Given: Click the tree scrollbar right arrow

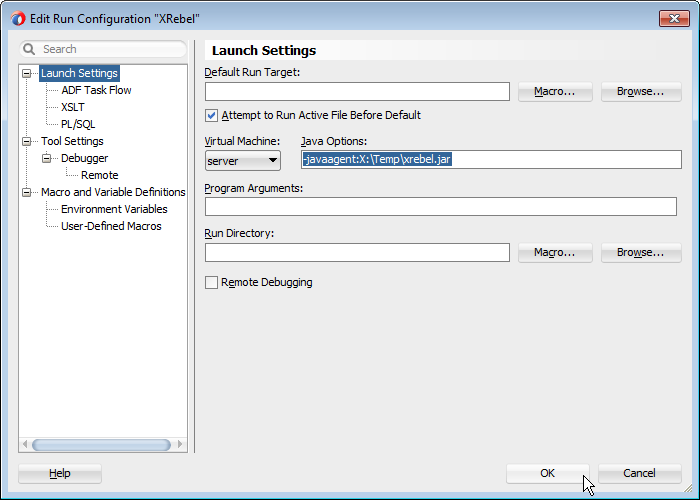Looking at the screenshot, I should [180, 444].
